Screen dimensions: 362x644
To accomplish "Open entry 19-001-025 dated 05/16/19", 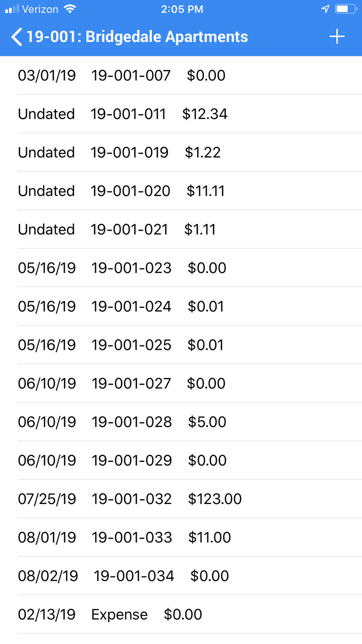I will pyautogui.click(x=181, y=344).
